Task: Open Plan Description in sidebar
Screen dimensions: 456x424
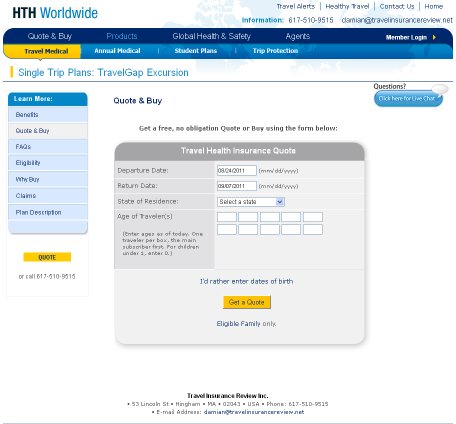Action: [48, 212]
